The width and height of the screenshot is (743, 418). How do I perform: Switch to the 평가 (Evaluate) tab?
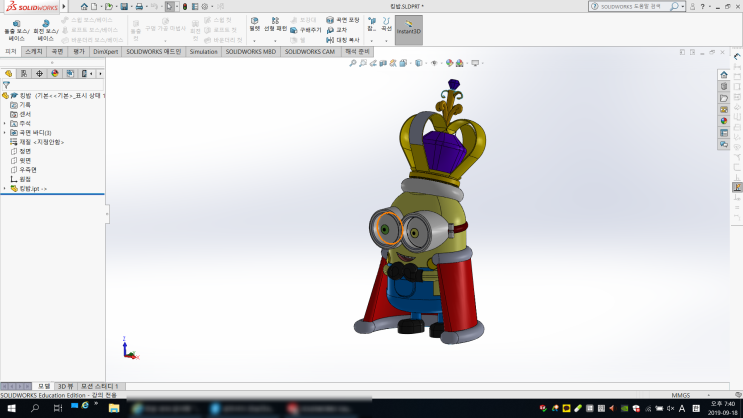pyautogui.click(x=79, y=52)
